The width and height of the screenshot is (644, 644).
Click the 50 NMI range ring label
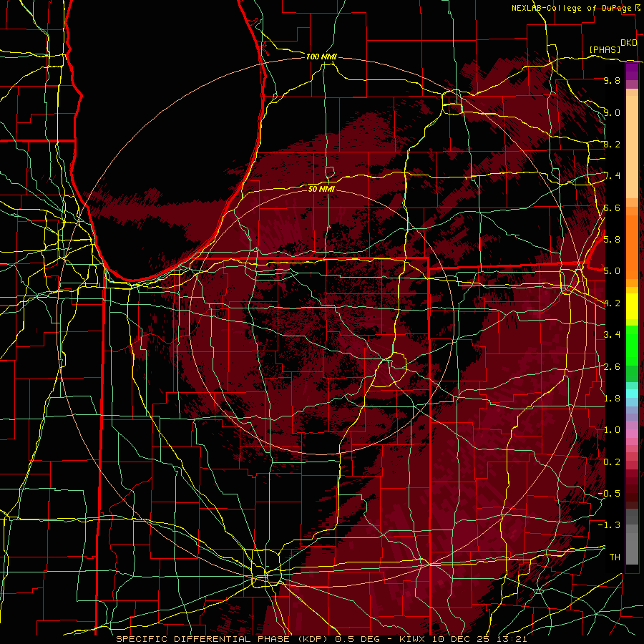[x=321, y=189]
